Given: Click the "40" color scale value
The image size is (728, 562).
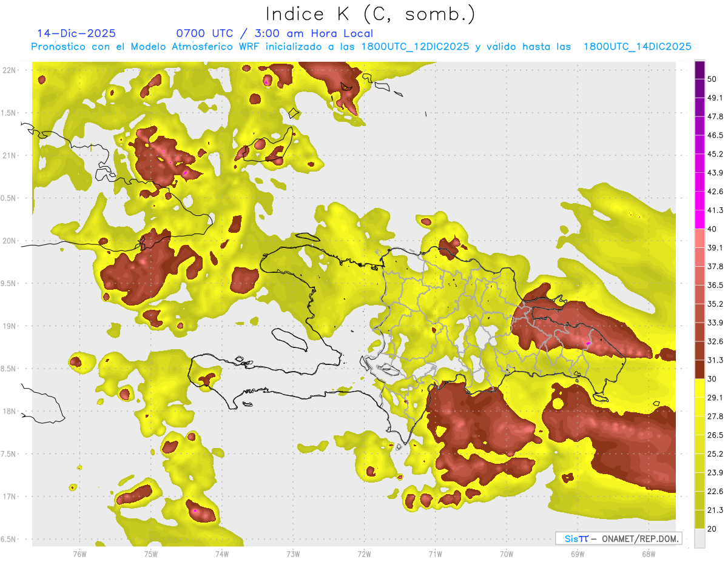Looking at the screenshot, I should (712, 229).
